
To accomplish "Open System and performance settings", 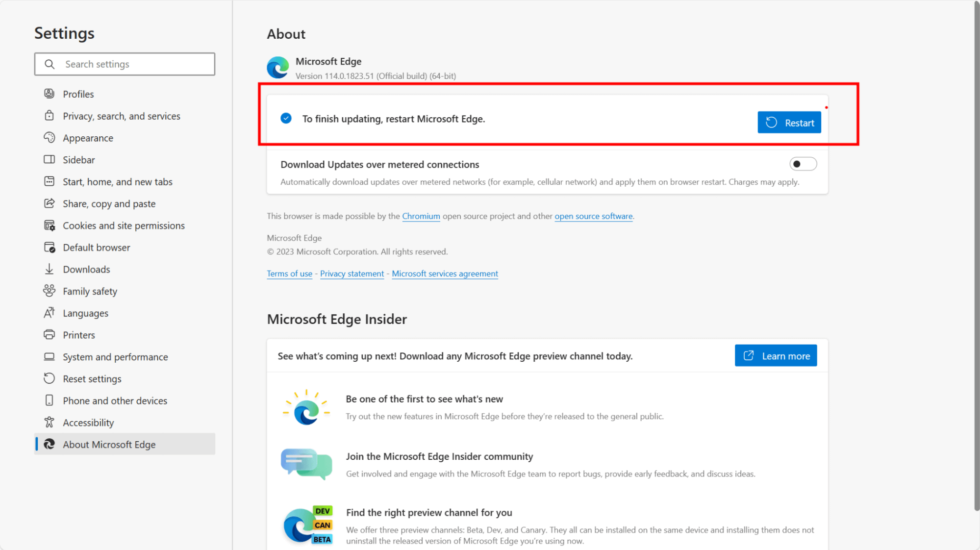I will 125,357.
